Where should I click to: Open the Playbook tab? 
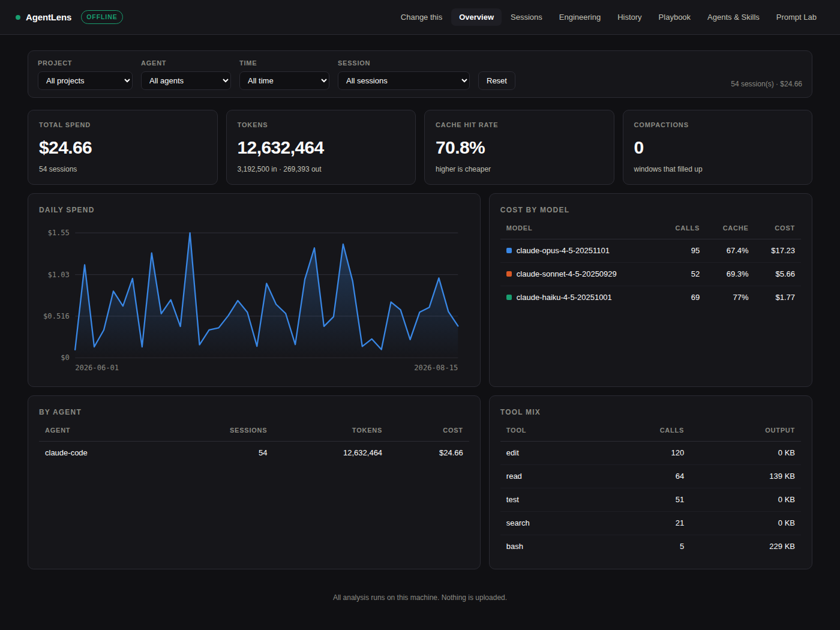(x=674, y=17)
